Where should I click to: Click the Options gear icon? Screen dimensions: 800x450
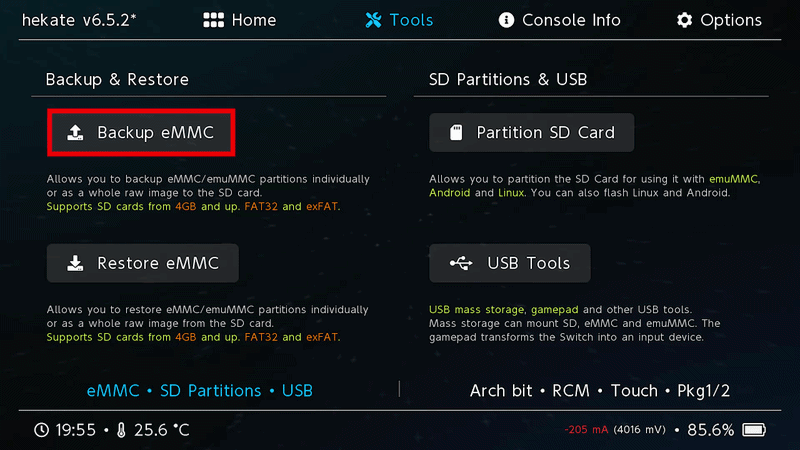[685, 20]
